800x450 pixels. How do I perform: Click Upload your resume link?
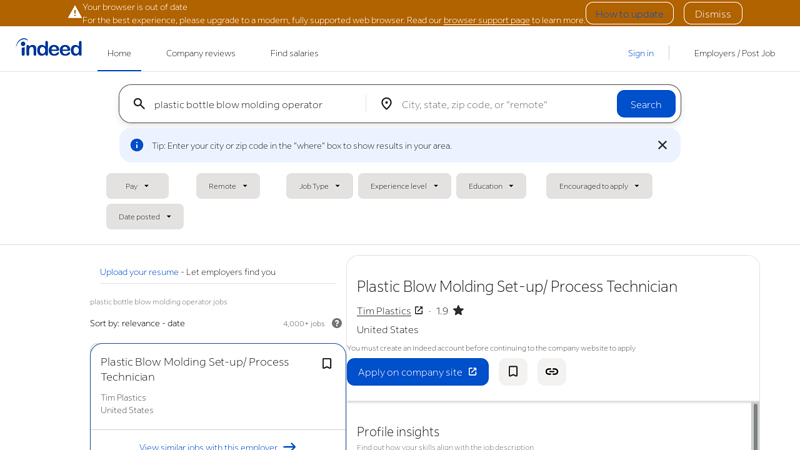(139, 272)
